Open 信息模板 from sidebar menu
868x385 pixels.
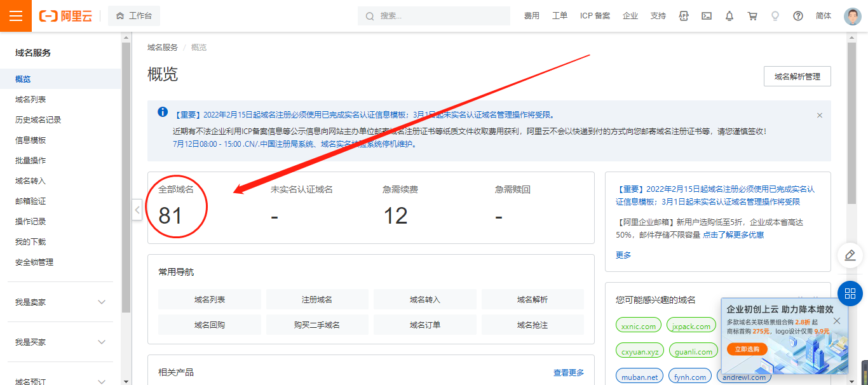coord(31,140)
